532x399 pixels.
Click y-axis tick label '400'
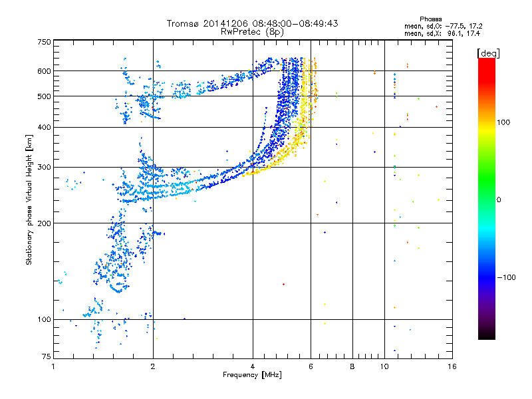(x=44, y=128)
